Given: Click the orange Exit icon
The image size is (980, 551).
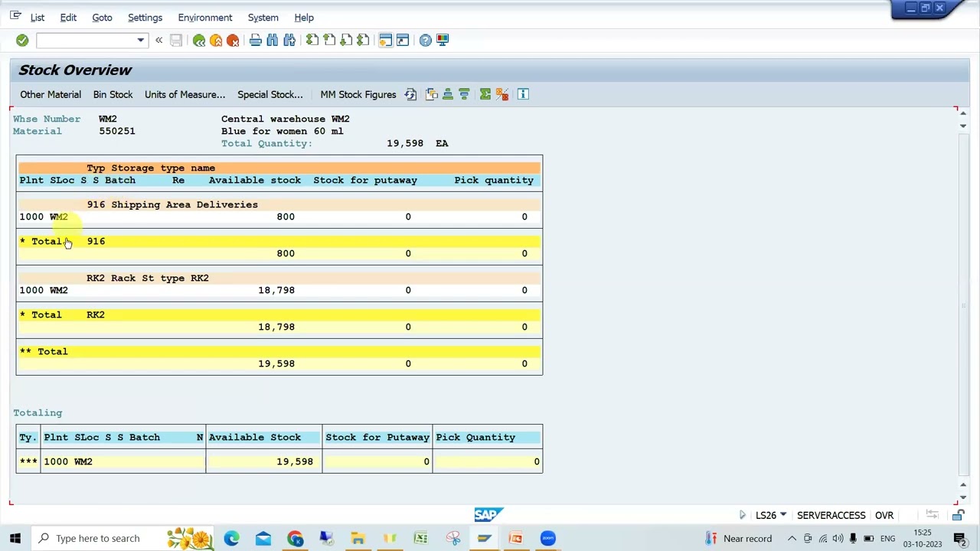Looking at the screenshot, I should click(x=216, y=40).
